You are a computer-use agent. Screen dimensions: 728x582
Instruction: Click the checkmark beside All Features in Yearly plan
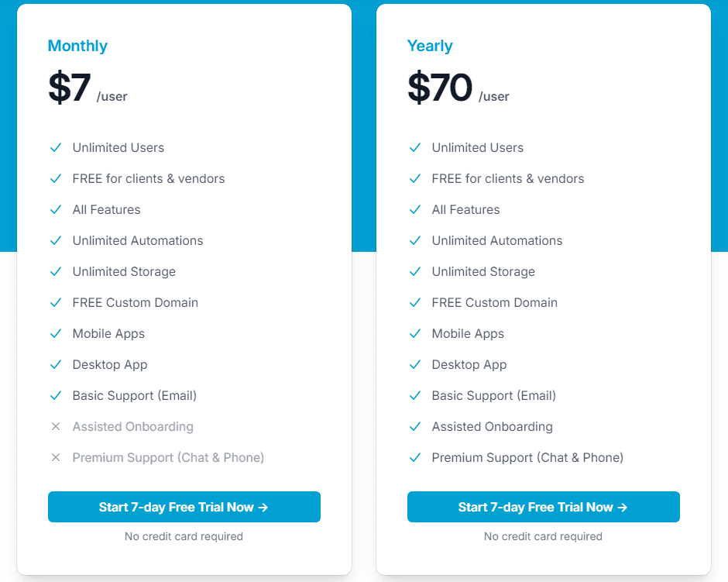415,209
